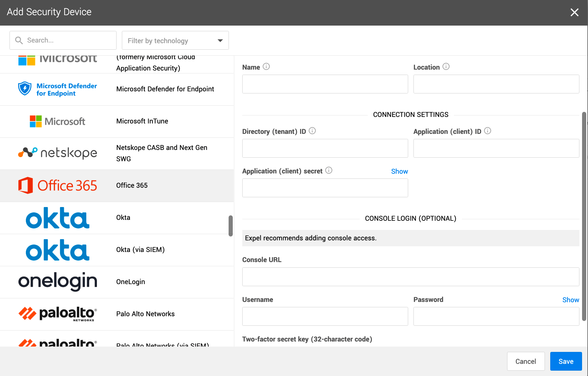The image size is (588, 376).
Task: Click the paloalto logo in Palo Alto Networks row
Action: [x=58, y=314]
